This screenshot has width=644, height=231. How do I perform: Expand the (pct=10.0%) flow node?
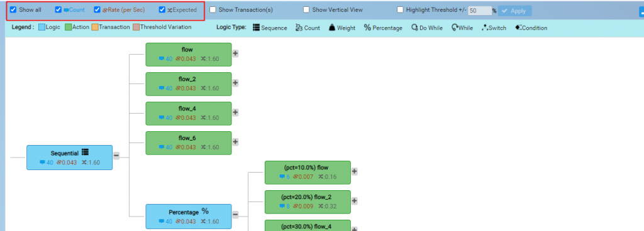(355, 171)
